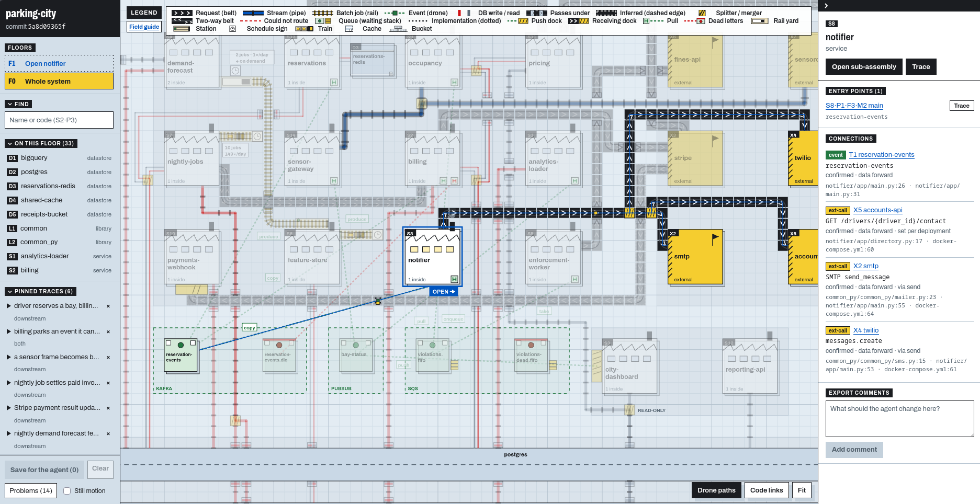
Task: Open the Problems (14) list
Action: [x=31, y=491]
